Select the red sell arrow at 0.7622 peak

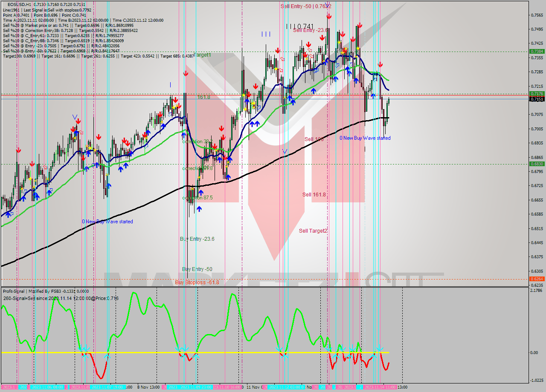328,16
